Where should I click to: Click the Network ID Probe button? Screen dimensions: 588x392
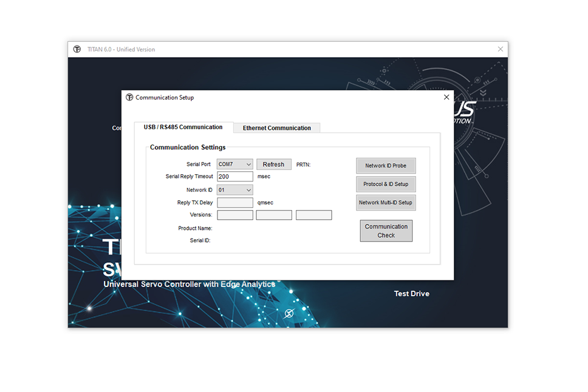[386, 166]
